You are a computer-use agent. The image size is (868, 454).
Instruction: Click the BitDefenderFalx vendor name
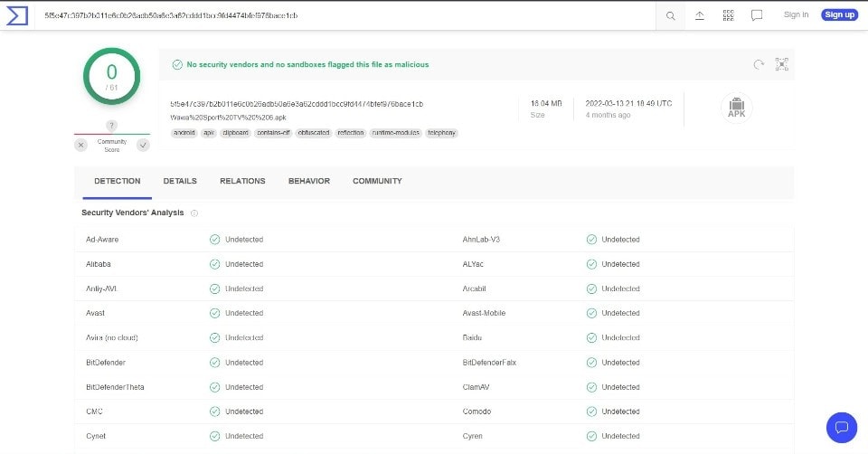[x=489, y=363]
